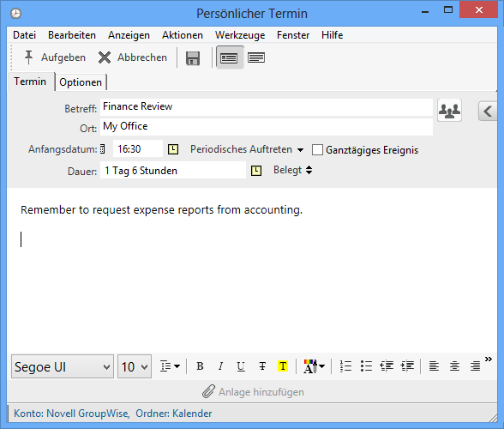Center align the text
The width and height of the screenshot is (504, 429).
454,366
